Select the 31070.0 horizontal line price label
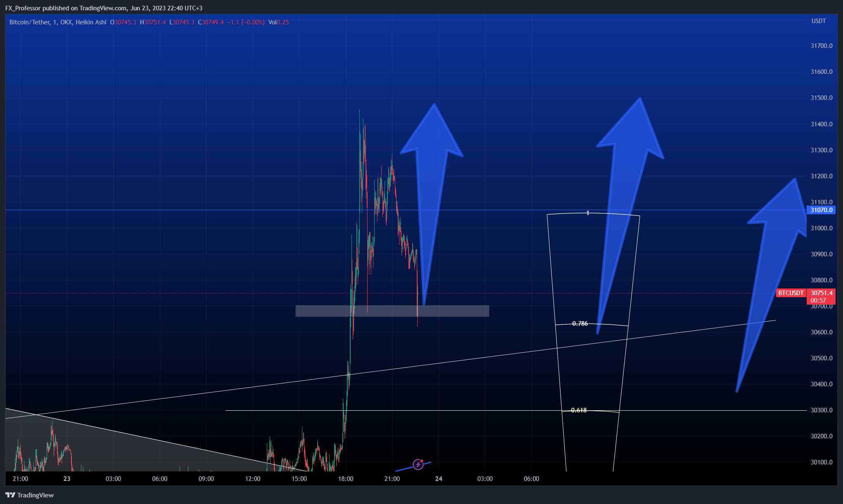Screen dimensions: 843x504 (821, 210)
